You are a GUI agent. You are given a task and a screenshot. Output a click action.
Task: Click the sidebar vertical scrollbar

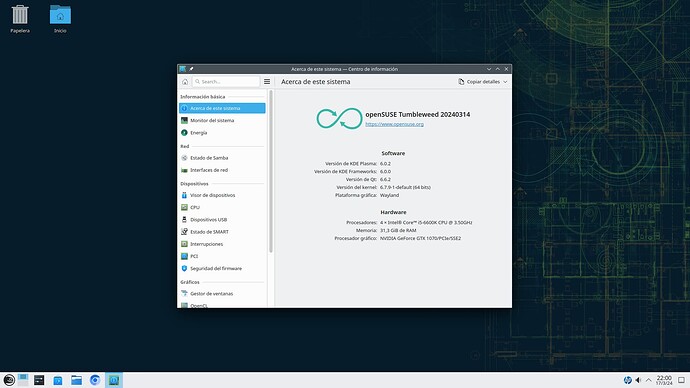(x=271, y=172)
